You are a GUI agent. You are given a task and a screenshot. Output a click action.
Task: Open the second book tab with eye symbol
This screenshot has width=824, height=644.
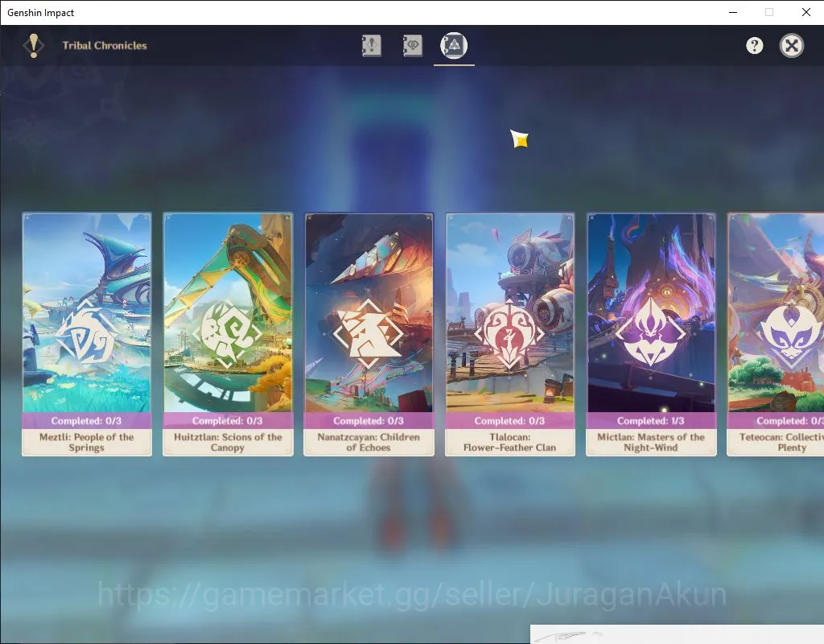(x=412, y=45)
